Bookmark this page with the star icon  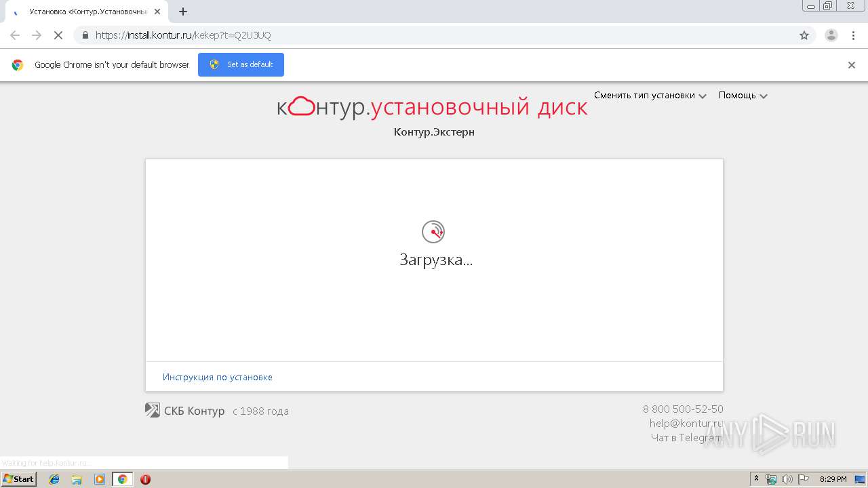[x=804, y=35]
